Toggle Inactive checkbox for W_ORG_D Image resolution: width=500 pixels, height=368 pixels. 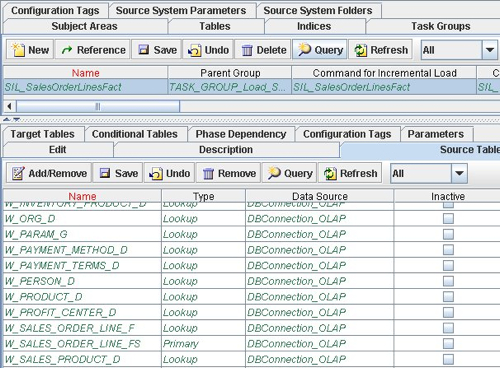448,219
